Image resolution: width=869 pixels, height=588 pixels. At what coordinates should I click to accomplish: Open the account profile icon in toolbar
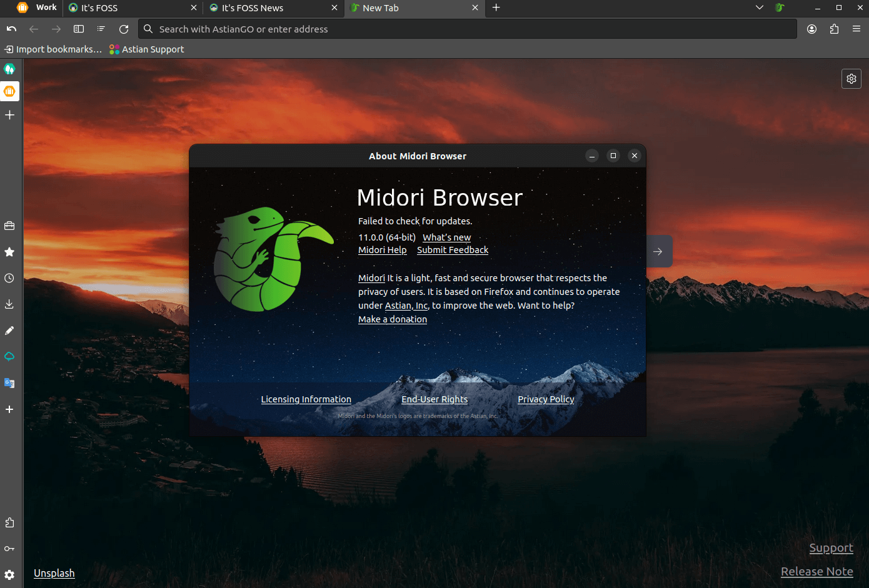811,29
